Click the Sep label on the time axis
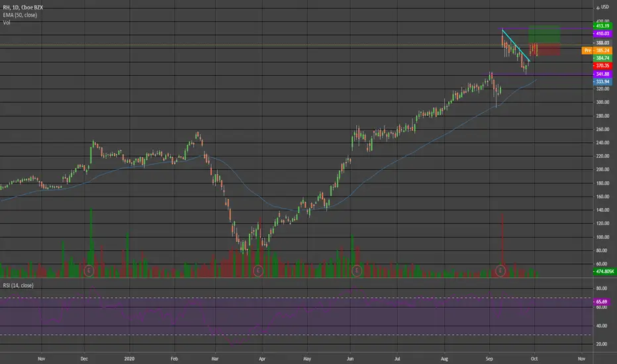 click(489, 359)
